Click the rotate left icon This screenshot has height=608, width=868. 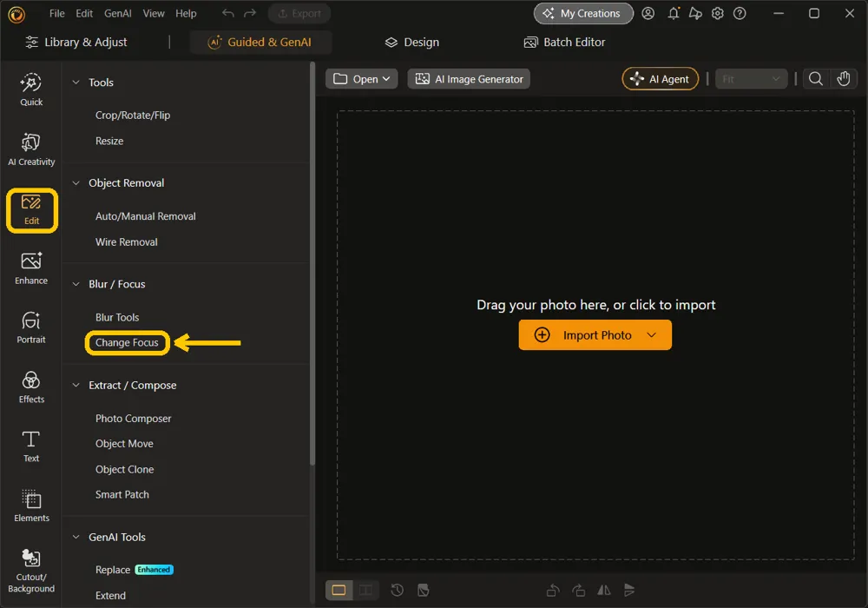552,591
